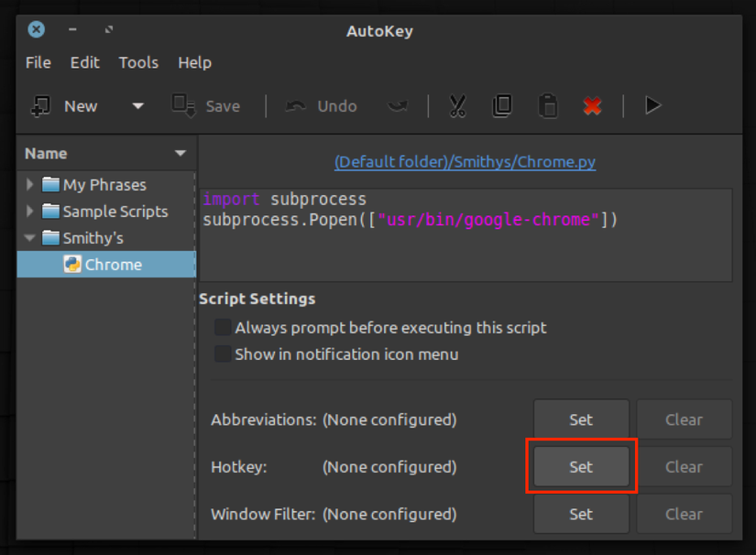Open the New button dropdown arrow
The width and height of the screenshot is (756, 555).
click(x=137, y=105)
